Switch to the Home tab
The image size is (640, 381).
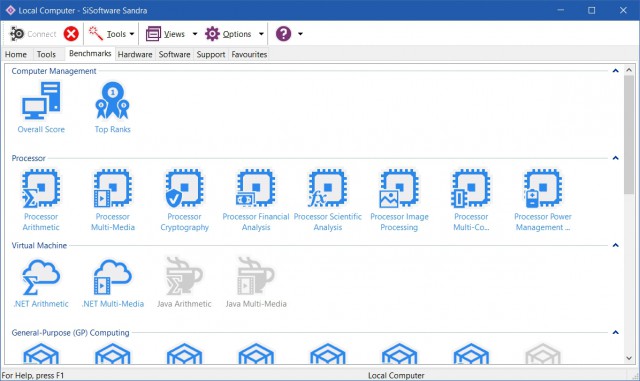click(x=16, y=54)
